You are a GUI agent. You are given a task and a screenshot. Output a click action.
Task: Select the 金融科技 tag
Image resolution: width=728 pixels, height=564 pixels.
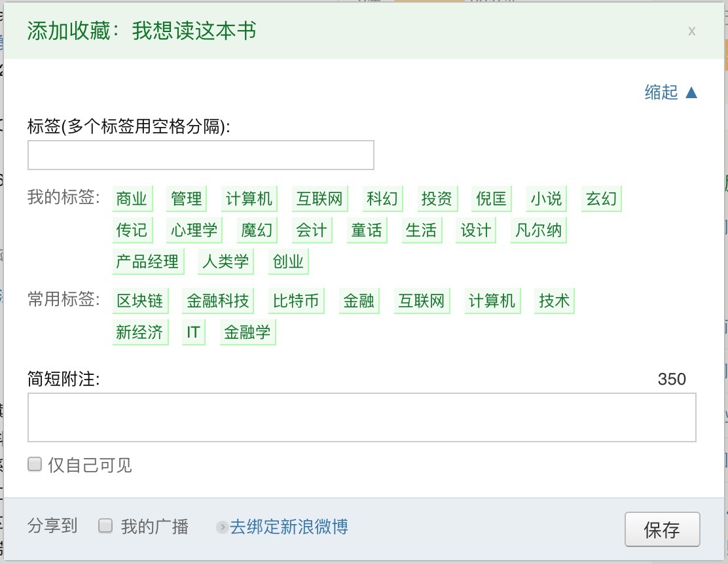click(x=217, y=301)
